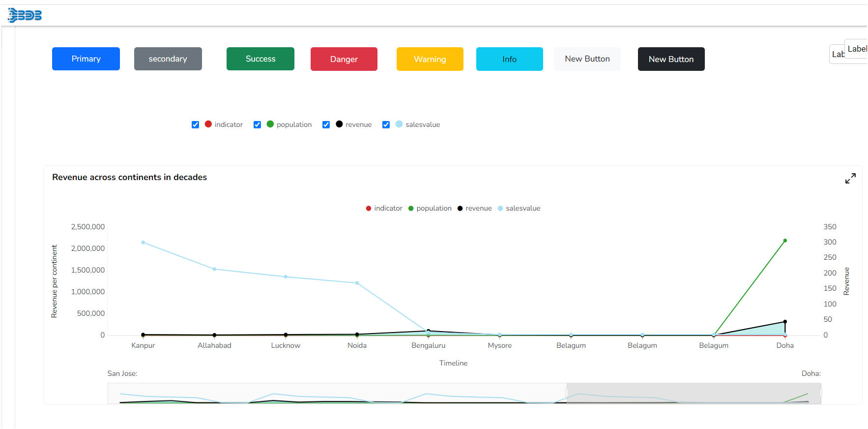Hide indicator series via the chart legend

384,209
